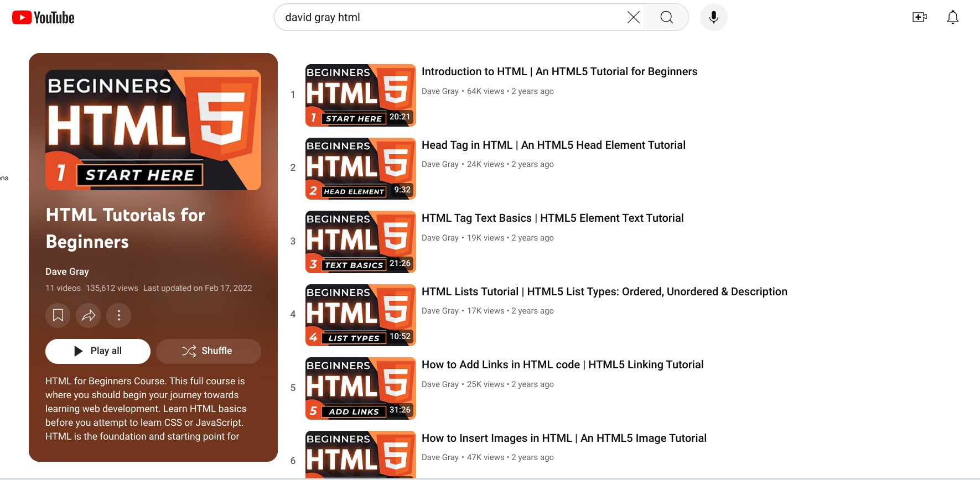Click the Play all button
980x480 pixels.
[98, 351]
